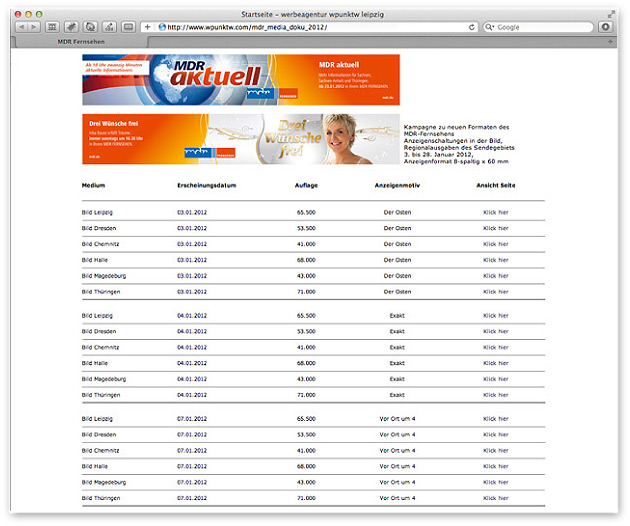Open Klick hier for Bild Leipzig 03.01.2012

[495, 212]
